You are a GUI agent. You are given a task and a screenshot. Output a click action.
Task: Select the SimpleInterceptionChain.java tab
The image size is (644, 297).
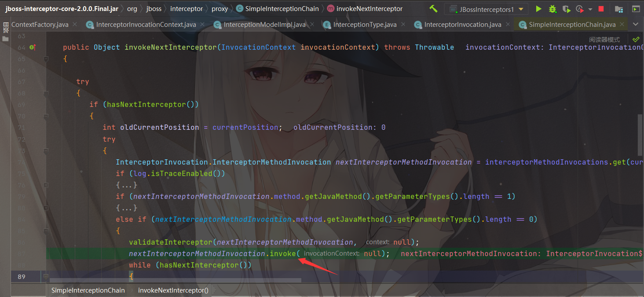tap(572, 25)
